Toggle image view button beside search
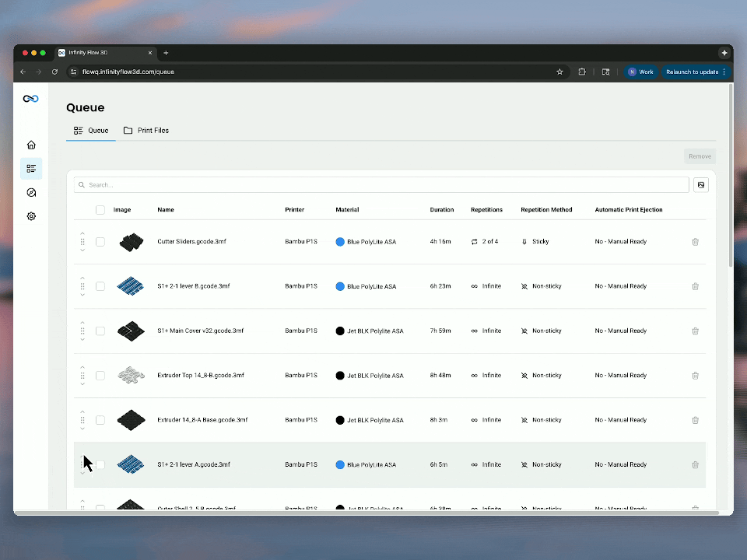 [x=701, y=185]
